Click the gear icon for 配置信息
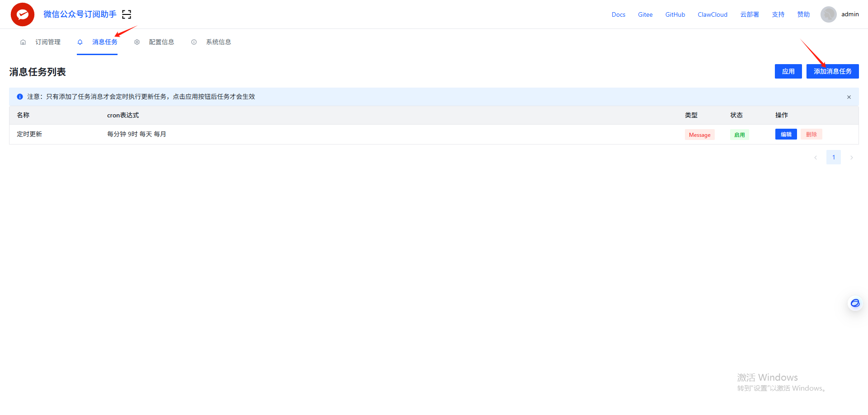 pos(137,42)
